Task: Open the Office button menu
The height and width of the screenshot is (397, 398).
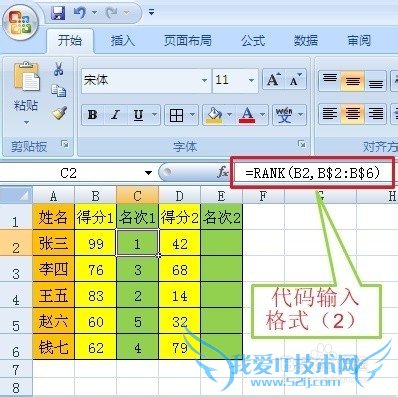Action: tap(20, 23)
